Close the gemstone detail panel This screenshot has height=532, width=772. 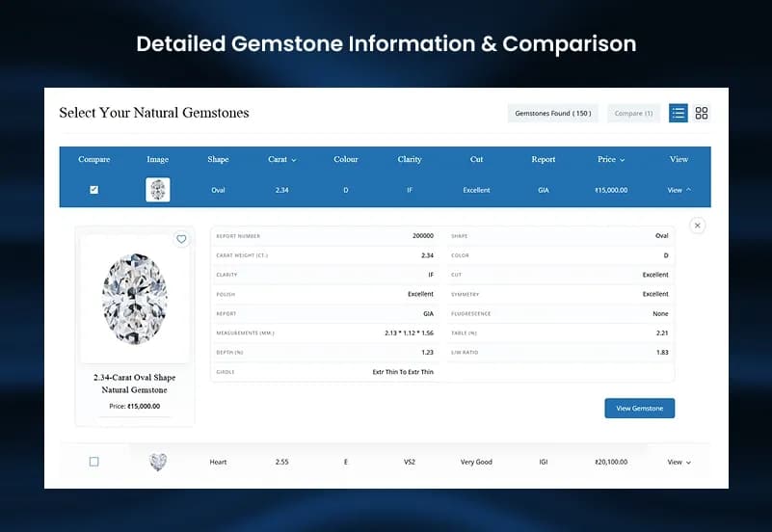point(697,226)
